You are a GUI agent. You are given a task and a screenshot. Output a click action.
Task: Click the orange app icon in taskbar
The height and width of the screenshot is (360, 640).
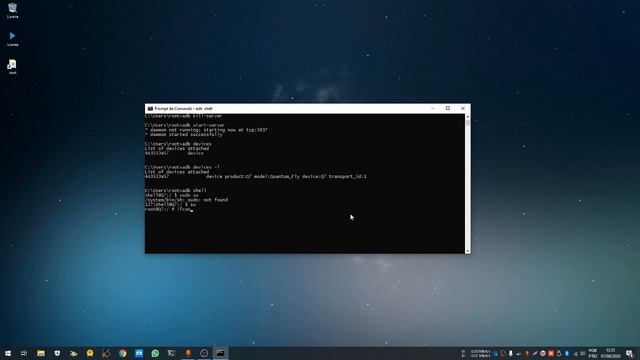pos(188,353)
